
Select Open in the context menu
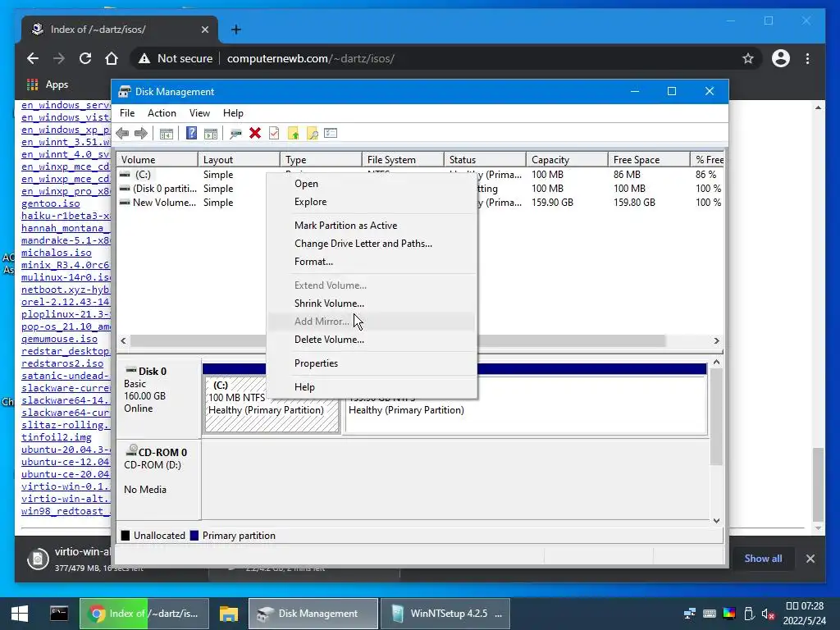pos(371,184)
